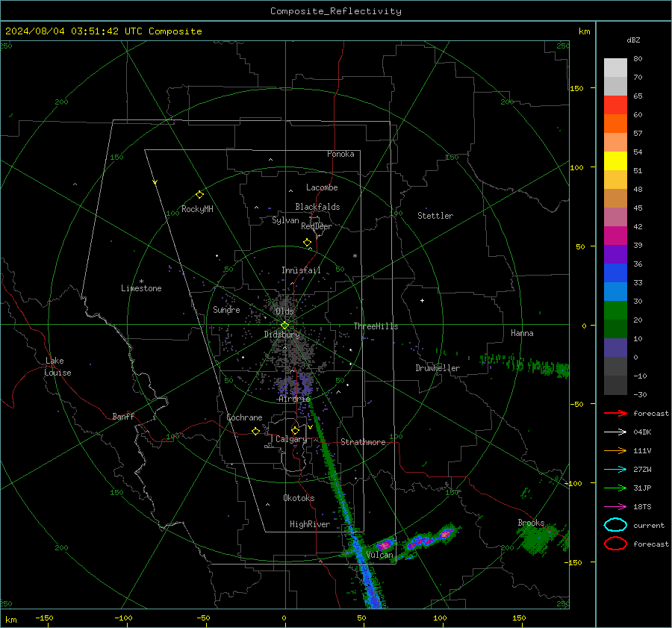The image size is (672, 628).
Task: Click the magenta 18TS arrow legend icon
Action: click(x=615, y=507)
